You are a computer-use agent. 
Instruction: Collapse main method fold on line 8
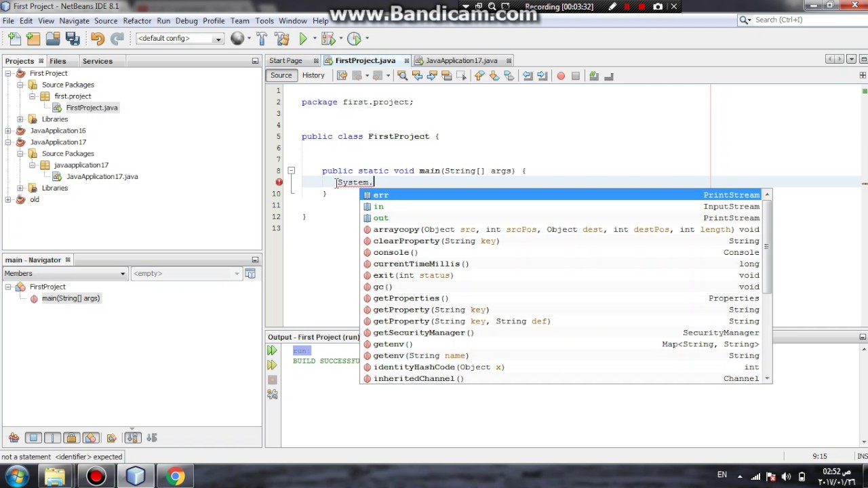tap(291, 171)
